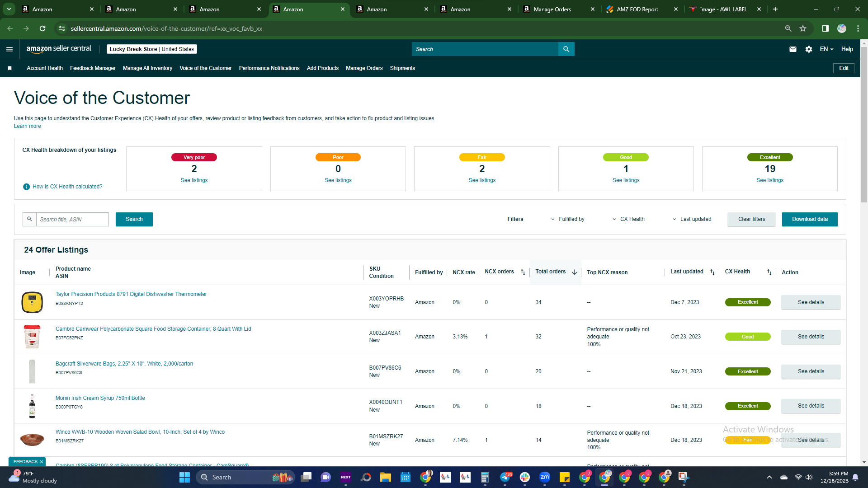See listings rated Excellent
Image resolution: width=868 pixels, height=488 pixels.
coord(770,180)
